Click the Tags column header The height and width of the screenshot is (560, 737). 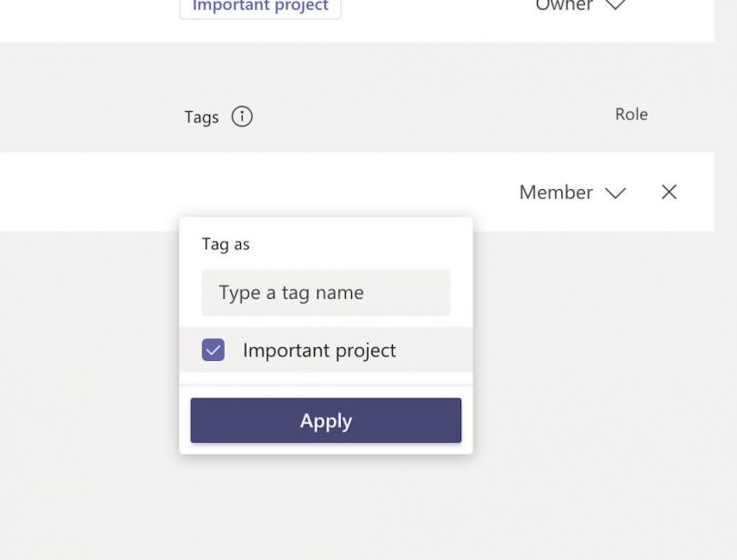(x=202, y=116)
